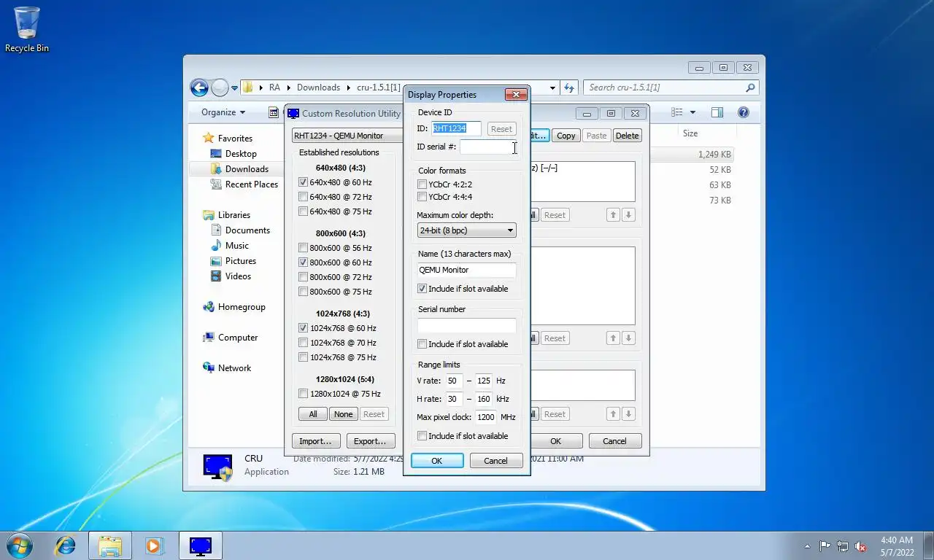Click the Max pixel clock field
Viewport: 934px width, 560px height.
point(486,417)
